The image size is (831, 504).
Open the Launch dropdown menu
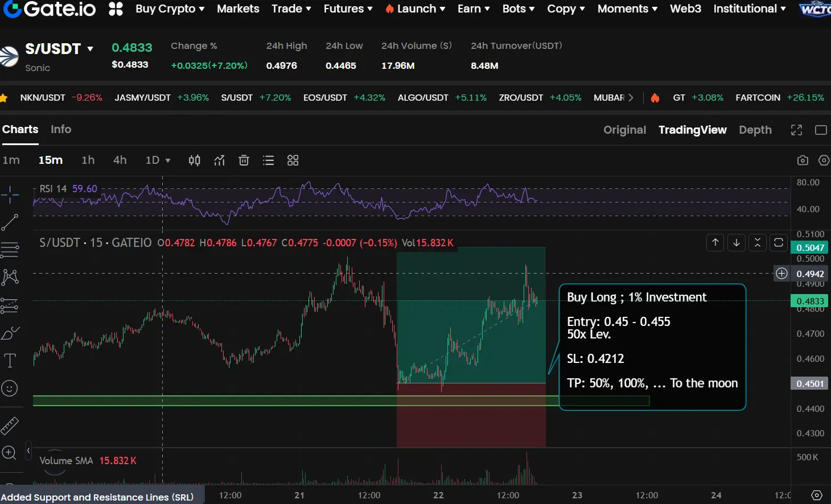(415, 9)
